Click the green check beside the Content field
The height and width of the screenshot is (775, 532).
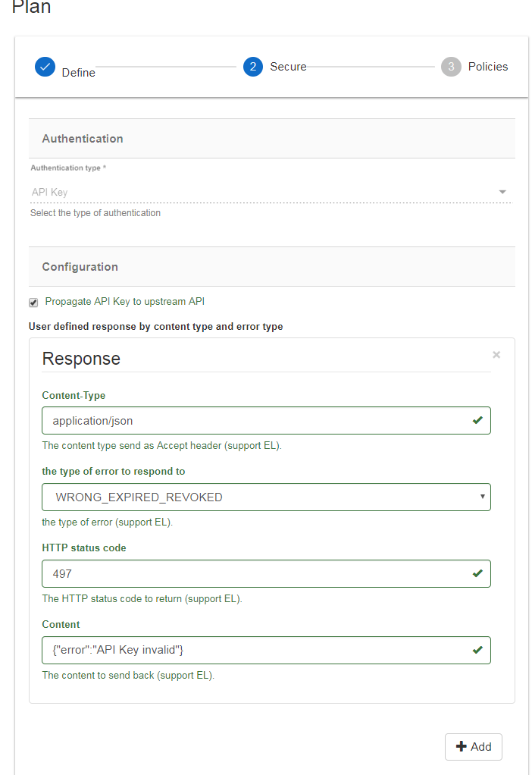tap(476, 650)
